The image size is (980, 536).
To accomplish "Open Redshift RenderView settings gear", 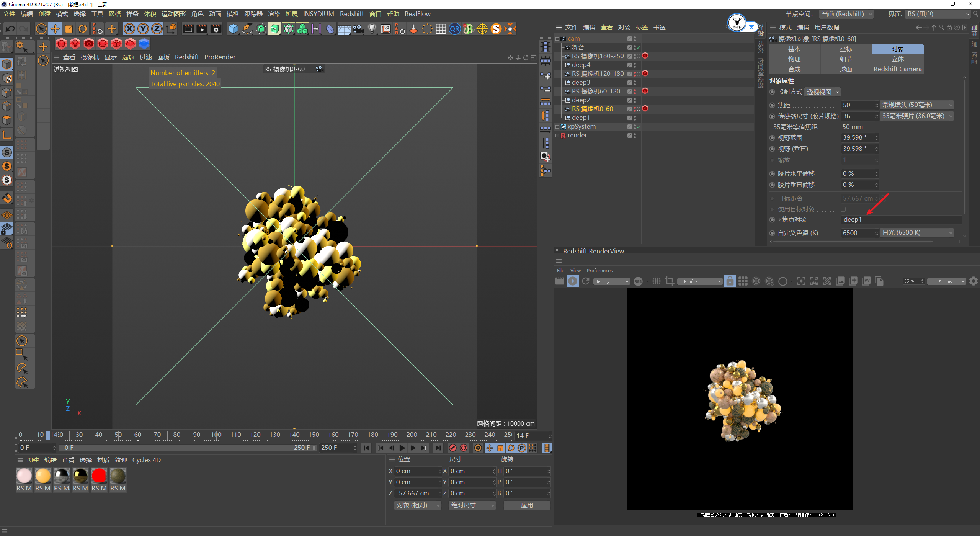I will 973,281.
